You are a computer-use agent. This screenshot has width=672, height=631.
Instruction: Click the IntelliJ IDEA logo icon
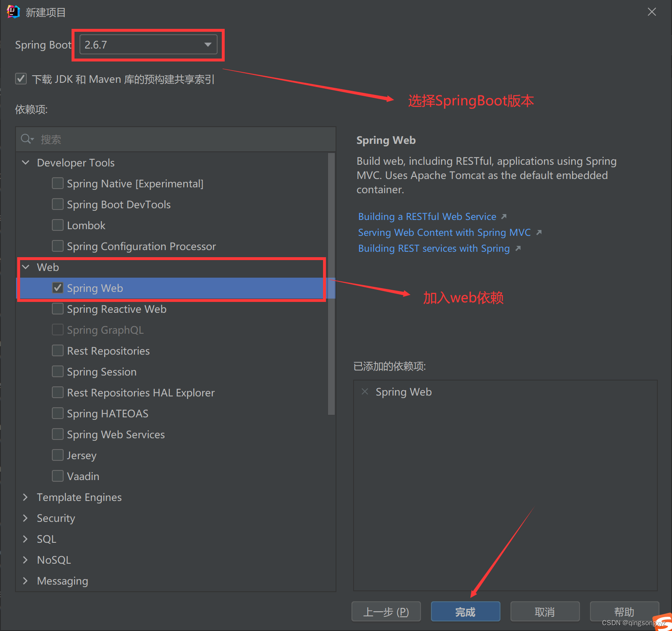13,12
